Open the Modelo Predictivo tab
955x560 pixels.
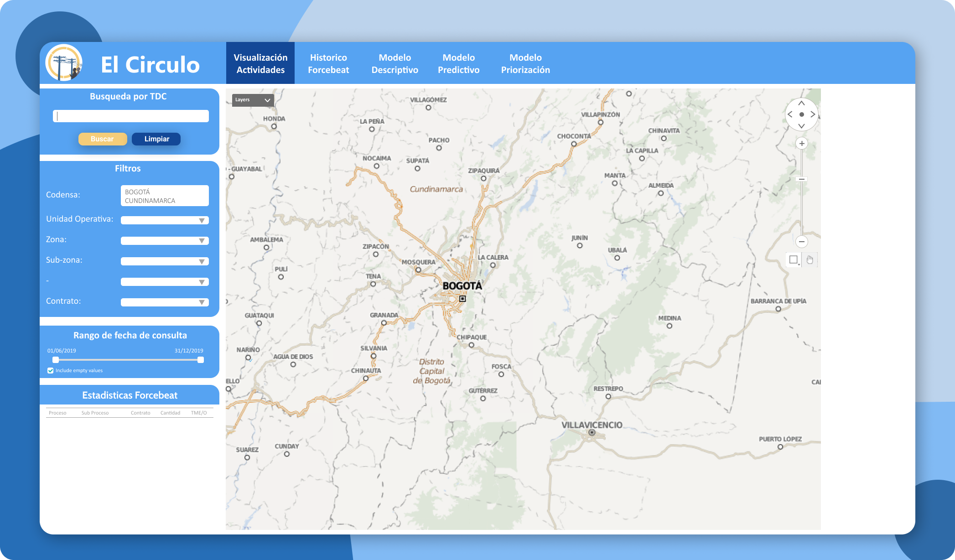458,63
